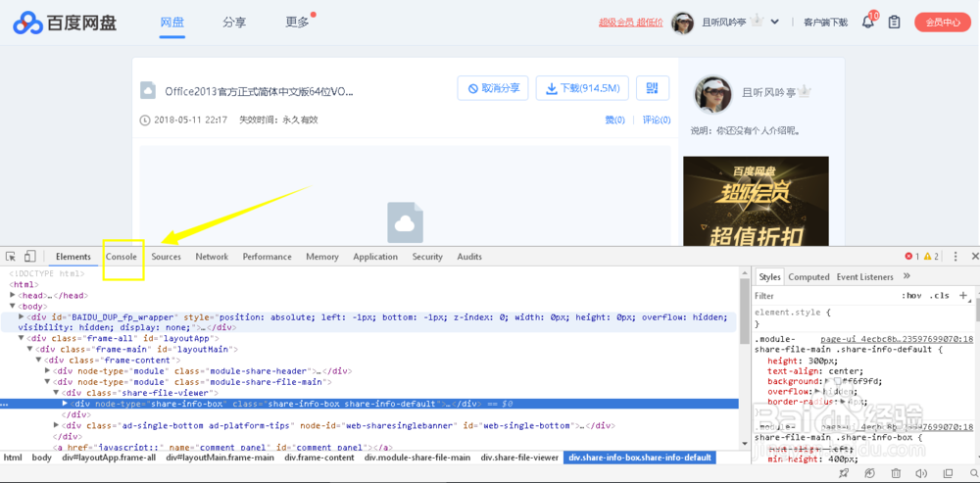
Task: Click the 评论(0) link
Action: 657,120
